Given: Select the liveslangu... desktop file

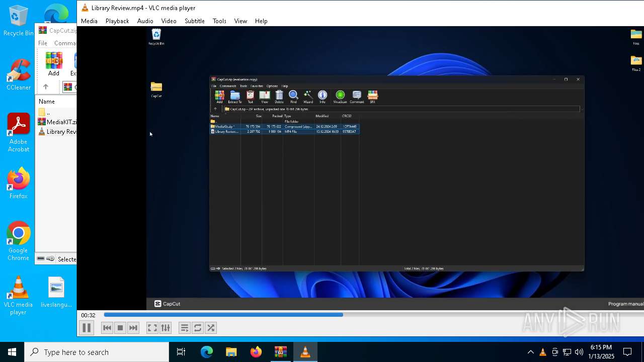Looking at the screenshot, I should coord(56,292).
